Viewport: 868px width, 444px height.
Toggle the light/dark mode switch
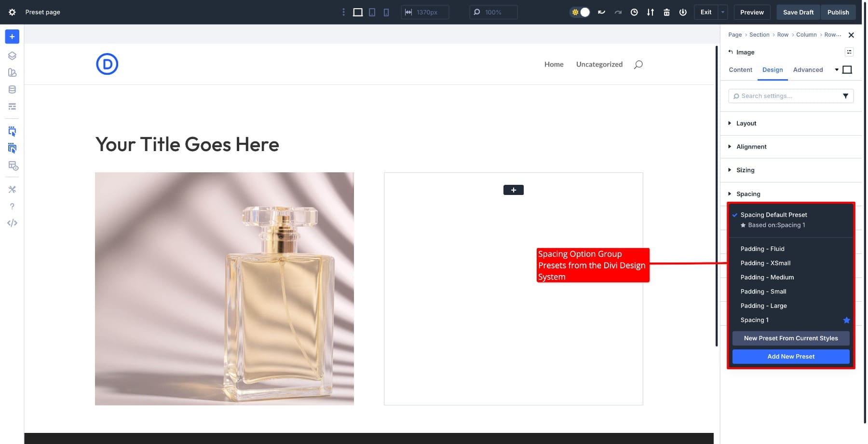click(580, 12)
